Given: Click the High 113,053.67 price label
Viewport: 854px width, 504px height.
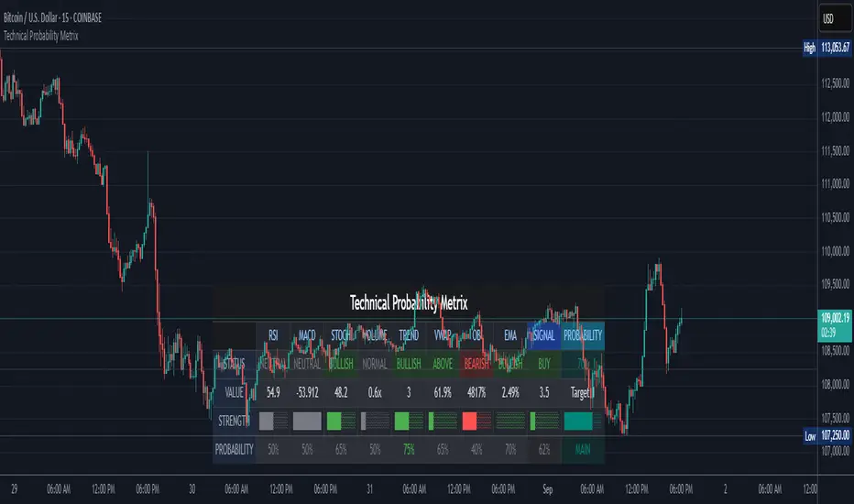Looking at the screenshot, I should 827,48.
